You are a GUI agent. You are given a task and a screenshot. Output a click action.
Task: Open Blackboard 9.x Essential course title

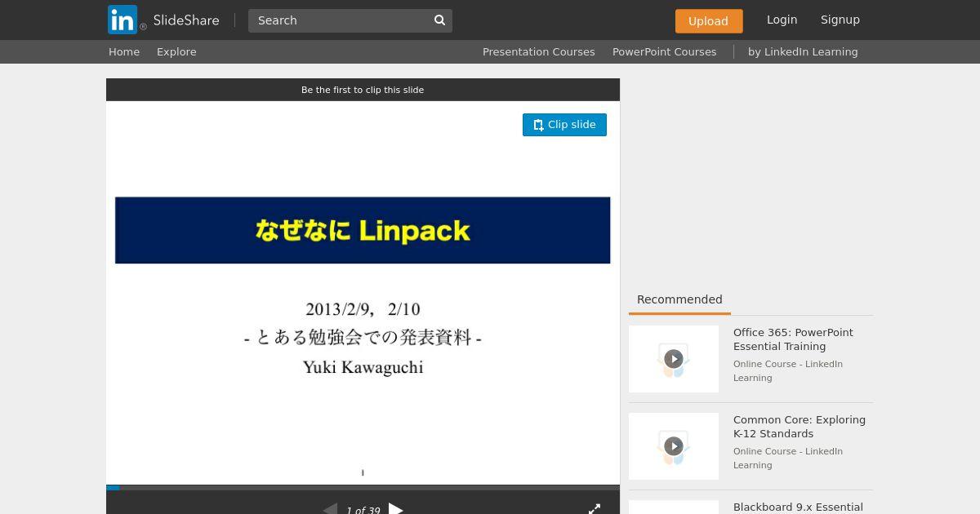(798, 507)
